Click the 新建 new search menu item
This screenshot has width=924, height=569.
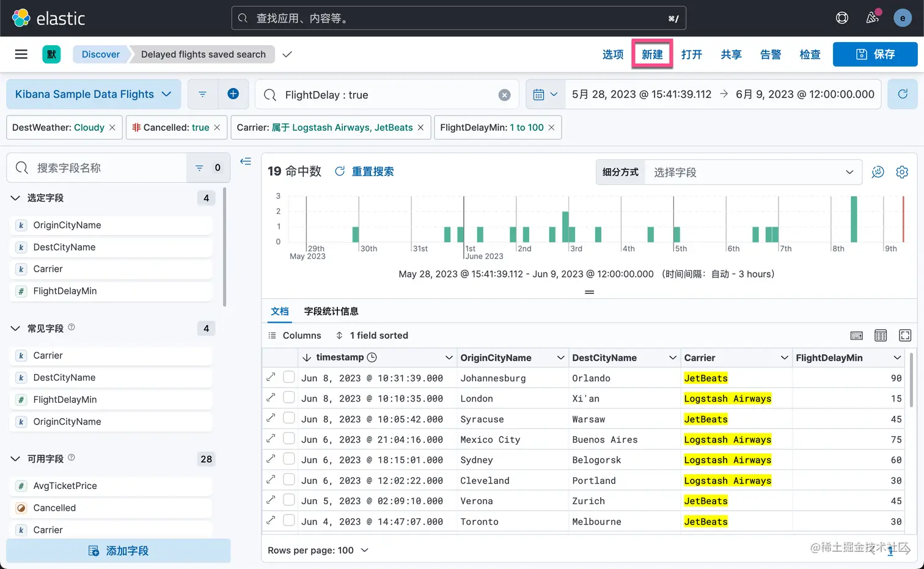652,54
